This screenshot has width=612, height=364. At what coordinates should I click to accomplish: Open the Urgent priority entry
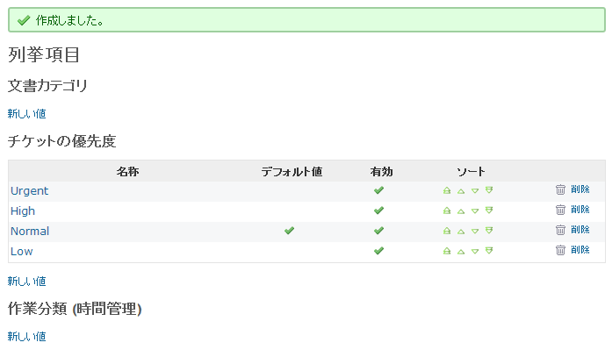point(29,191)
